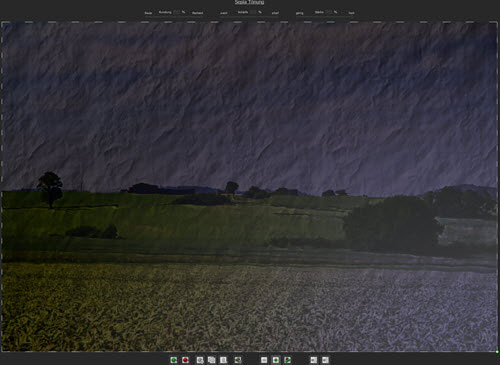Click the lone tree on the left horizon

(50, 189)
